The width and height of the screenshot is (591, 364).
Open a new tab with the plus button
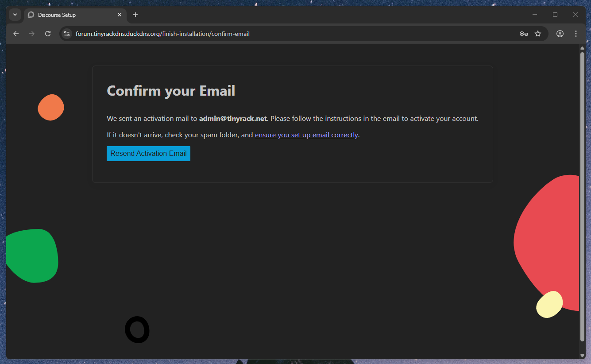point(135,15)
